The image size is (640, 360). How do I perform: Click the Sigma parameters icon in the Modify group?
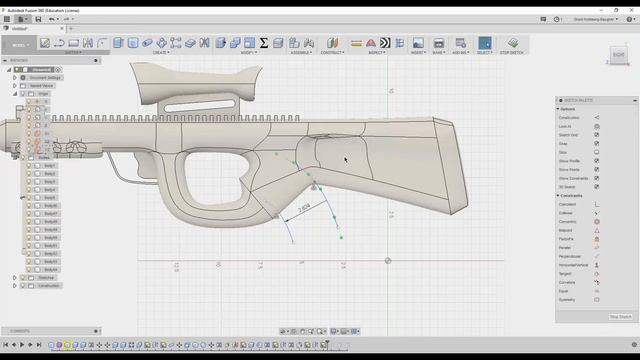[x=264, y=43]
